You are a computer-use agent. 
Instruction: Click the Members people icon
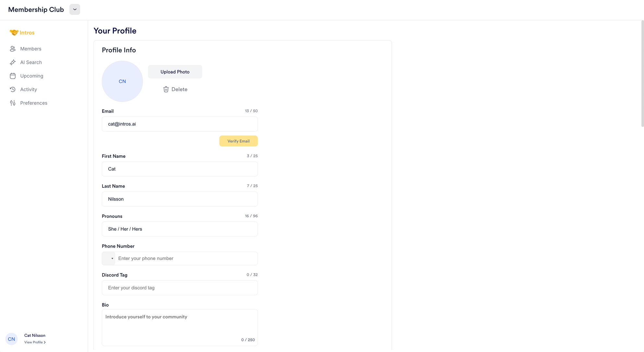(x=13, y=49)
